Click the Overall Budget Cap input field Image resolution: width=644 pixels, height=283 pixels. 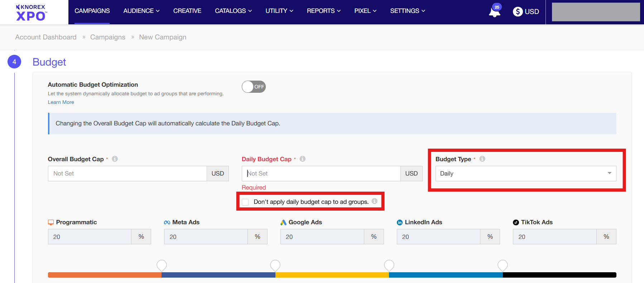127,173
